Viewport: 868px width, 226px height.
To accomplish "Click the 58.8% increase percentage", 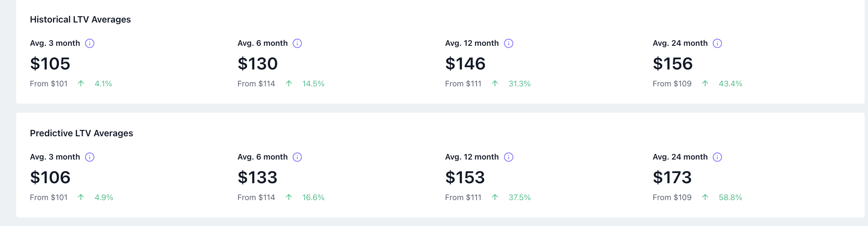I will [x=730, y=197].
